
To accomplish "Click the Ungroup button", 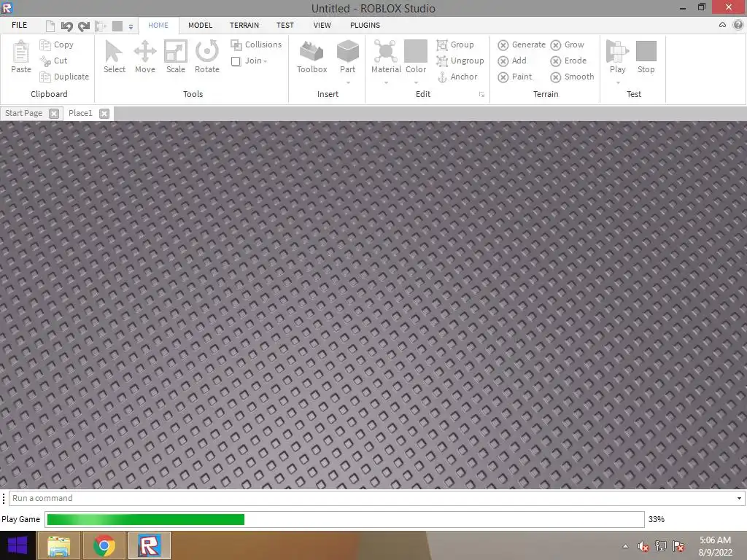I will tap(460, 61).
